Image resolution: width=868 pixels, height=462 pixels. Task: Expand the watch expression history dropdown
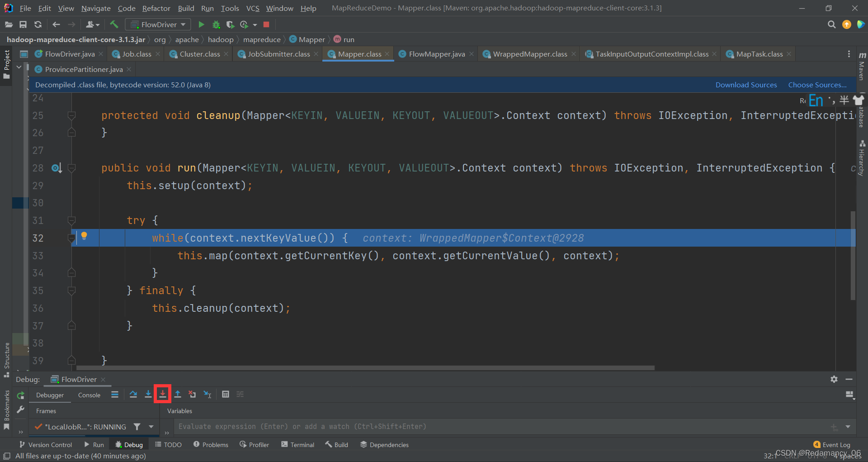pos(848,427)
